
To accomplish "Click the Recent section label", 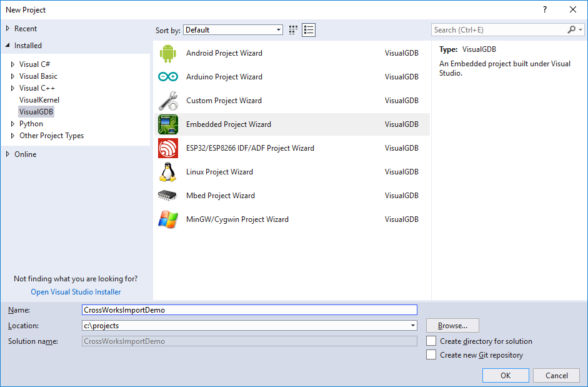I will 26,29.
